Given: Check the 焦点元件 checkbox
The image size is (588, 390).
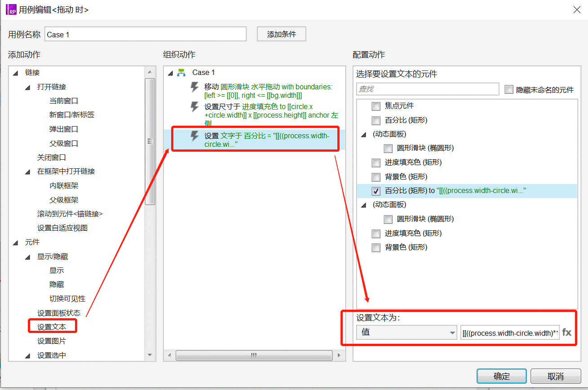Looking at the screenshot, I should coord(376,106).
